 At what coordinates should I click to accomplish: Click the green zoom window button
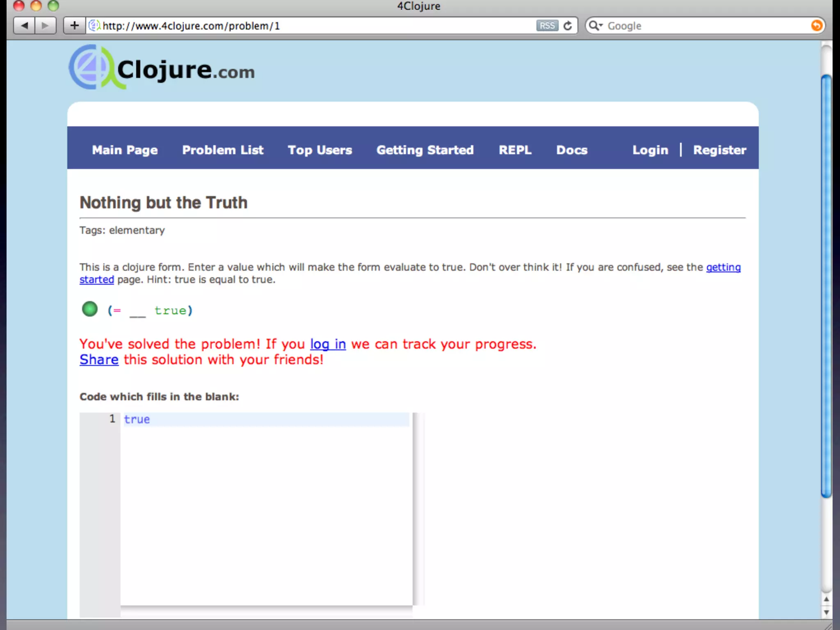53,5
